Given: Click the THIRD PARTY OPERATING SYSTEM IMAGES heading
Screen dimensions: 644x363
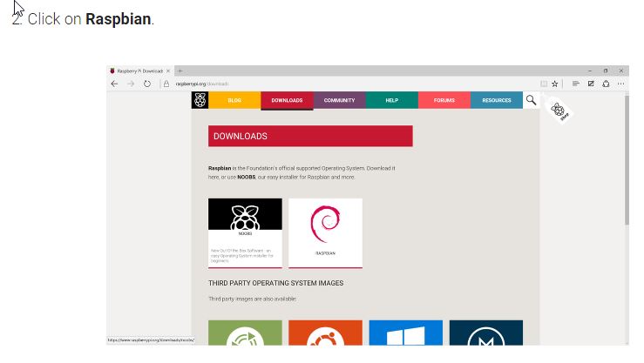Looking at the screenshot, I should click(275, 283).
